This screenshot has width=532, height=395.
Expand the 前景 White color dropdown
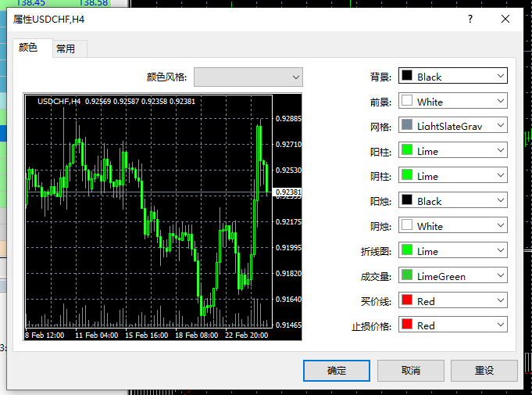click(500, 102)
